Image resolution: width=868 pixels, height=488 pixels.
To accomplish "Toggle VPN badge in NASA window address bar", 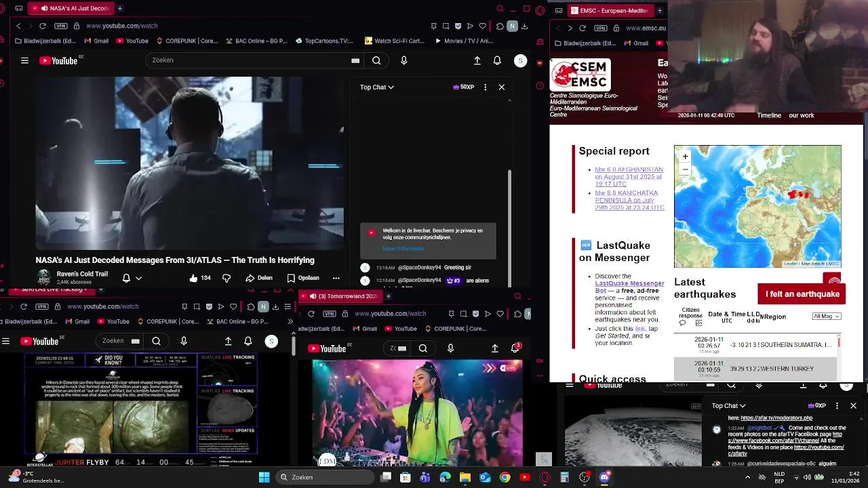I will click(60, 26).
